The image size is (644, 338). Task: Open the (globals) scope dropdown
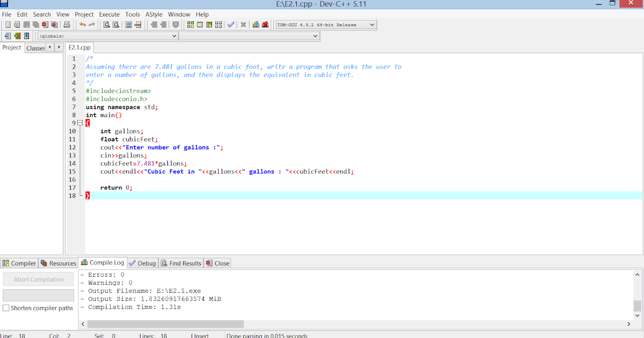point(107,36)
